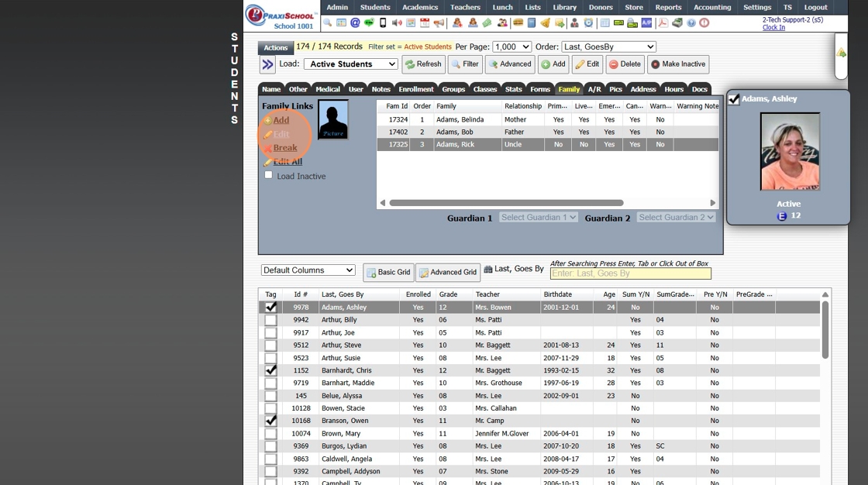868x485 pixels.
Task: Click the PraxiSchool logo
Action: click(281, 16)
